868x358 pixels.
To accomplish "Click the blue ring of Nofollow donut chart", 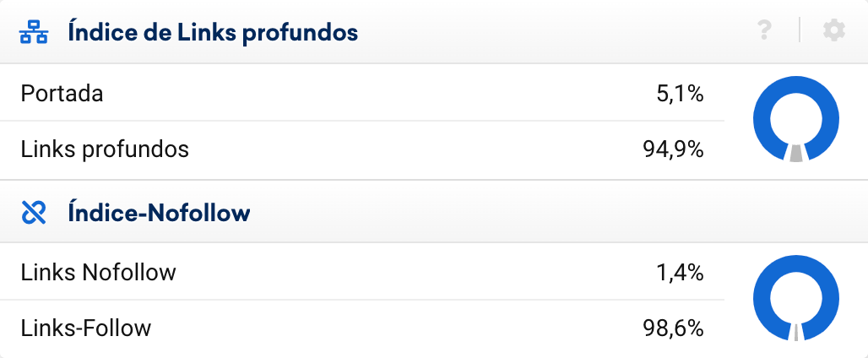I will point(795,265).
